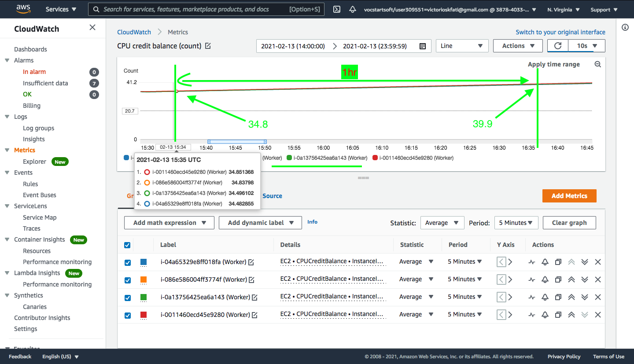Image resolution: width=634 pixels, height=364 pixels.
Task: Open the notifications bell in header
Action: click(x=352, y=9)
